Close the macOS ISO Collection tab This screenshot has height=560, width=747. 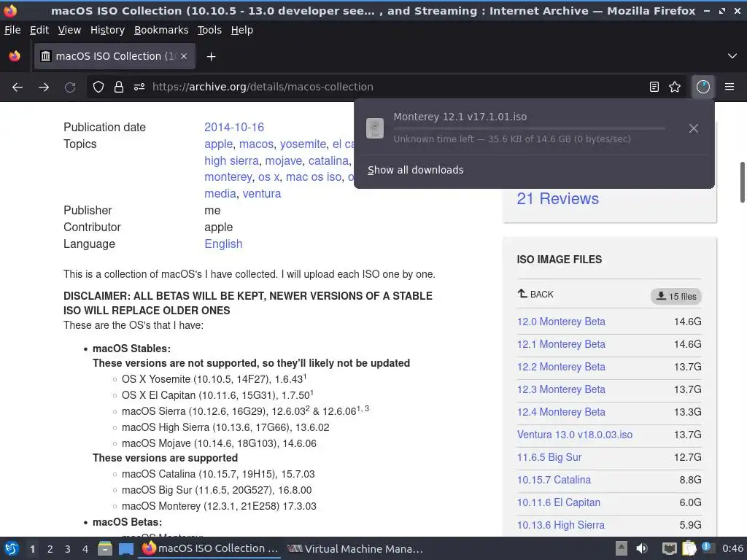point(184,56)
